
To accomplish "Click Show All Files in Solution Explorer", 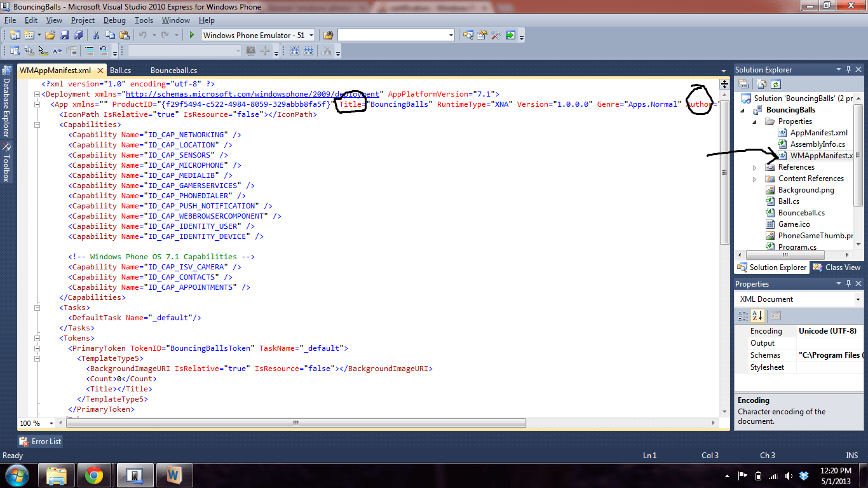I will pos(762,84).
